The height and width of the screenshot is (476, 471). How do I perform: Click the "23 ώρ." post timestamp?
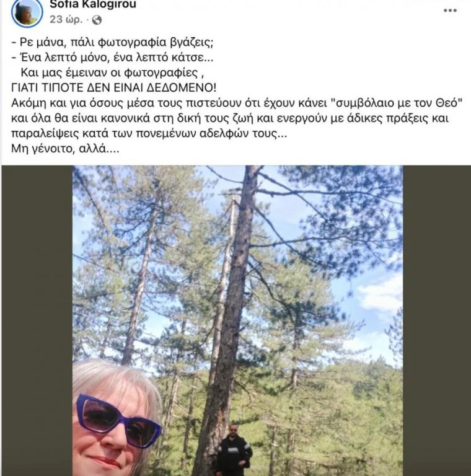[66, 20]
